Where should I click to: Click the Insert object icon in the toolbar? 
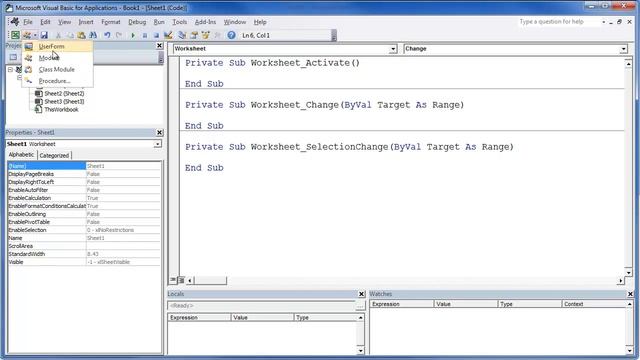click(x=27, y=36)
